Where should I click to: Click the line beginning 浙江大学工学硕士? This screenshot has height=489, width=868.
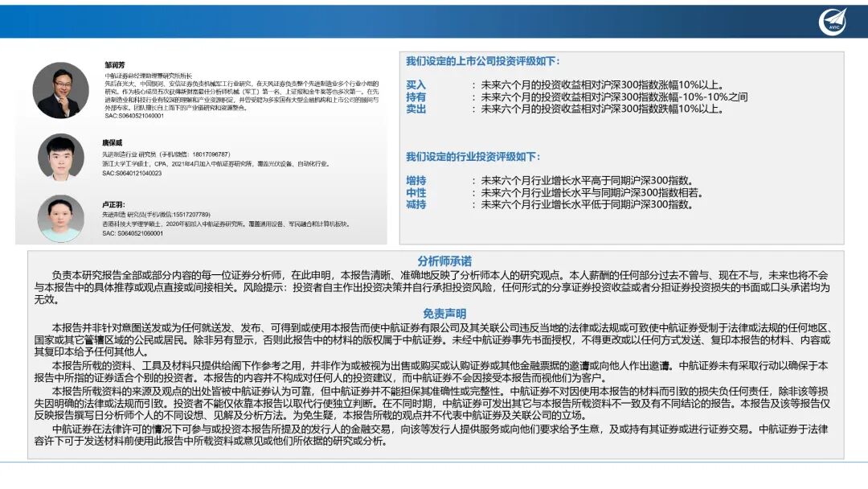(x=216, y=164)
